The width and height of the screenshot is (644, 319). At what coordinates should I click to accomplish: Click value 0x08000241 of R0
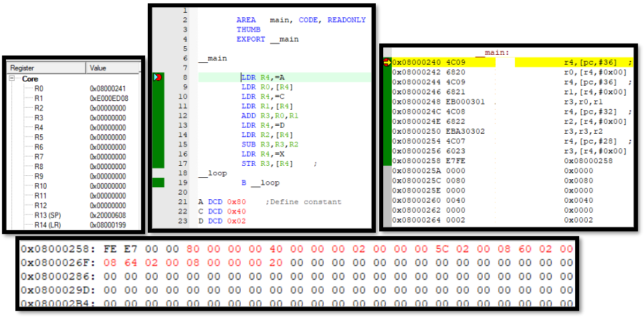(x=108, y=89)
